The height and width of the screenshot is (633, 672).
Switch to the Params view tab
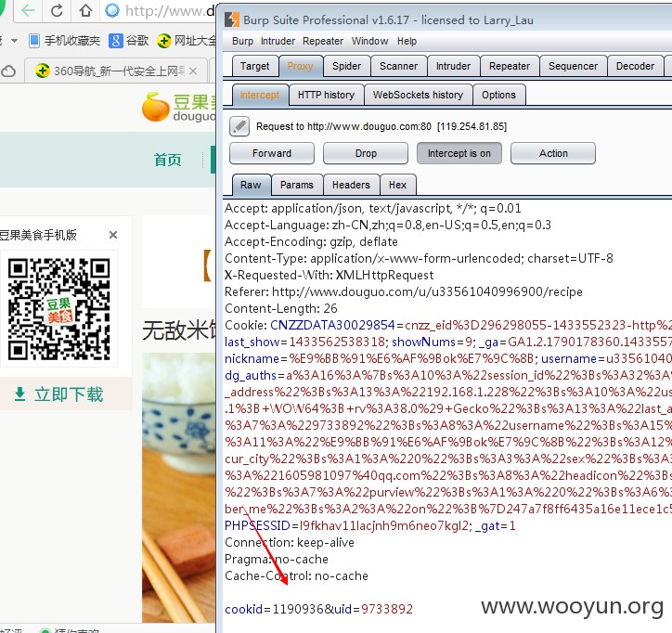tap(297, 185)
